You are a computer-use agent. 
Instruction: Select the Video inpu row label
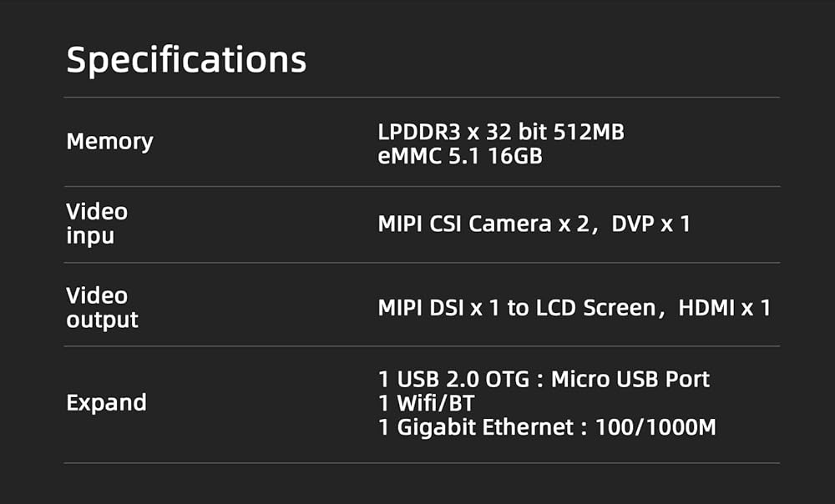click(97, 224)
